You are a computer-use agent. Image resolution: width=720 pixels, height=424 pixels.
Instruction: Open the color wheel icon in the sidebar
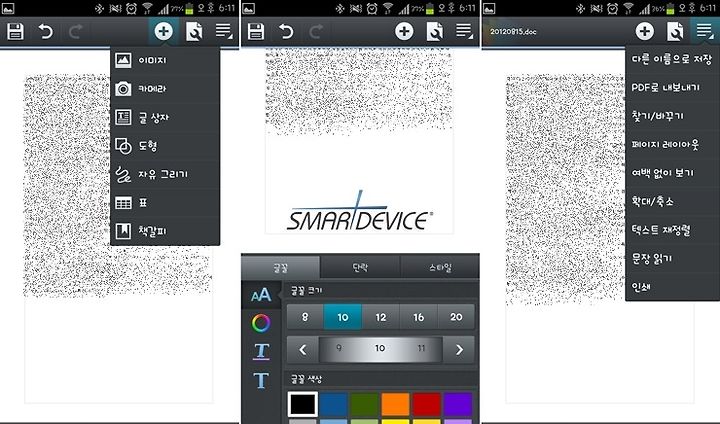261,323
